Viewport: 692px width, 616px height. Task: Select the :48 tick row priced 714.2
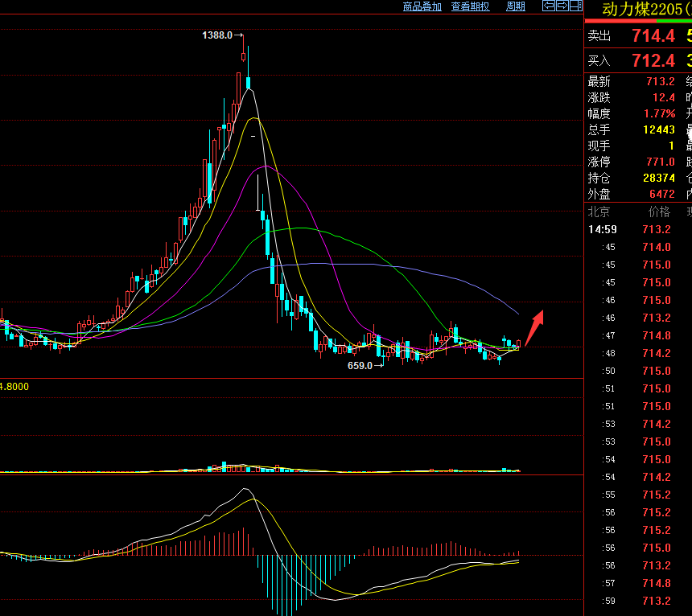point(638,353)
